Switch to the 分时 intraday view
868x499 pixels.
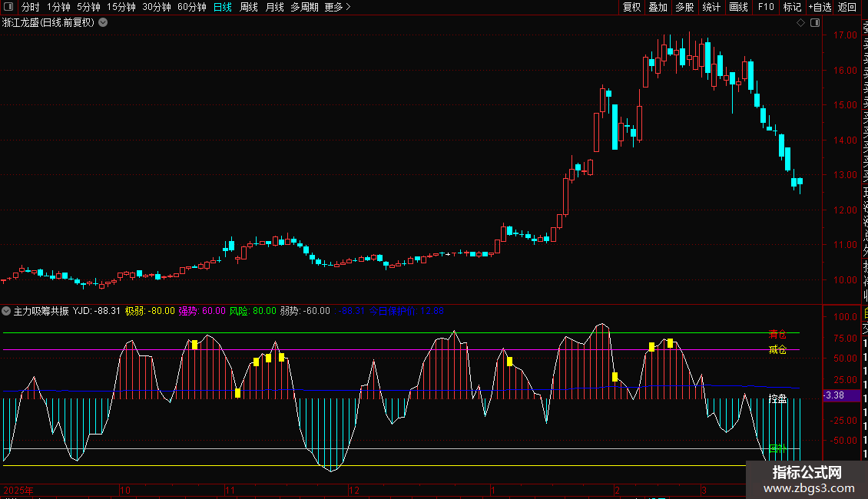[30, 8]
